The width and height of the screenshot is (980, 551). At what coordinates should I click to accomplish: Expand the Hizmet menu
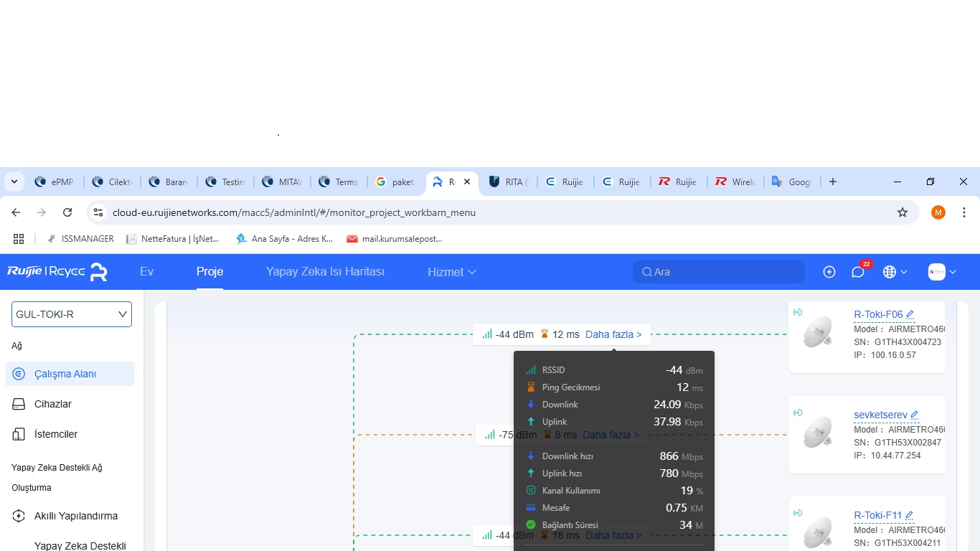pyautogui.click(x=452, y=272)
